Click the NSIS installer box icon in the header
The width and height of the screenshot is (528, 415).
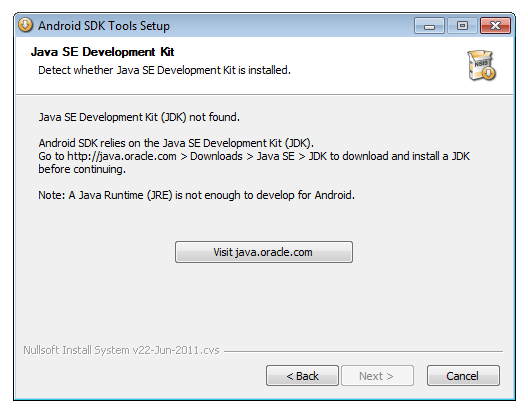[x=482, y=65]
